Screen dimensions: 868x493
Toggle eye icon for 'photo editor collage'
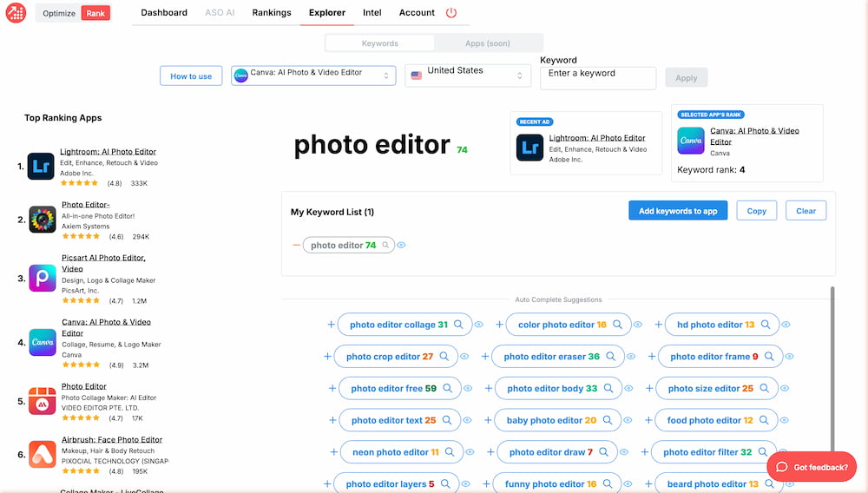coord(479,325)
